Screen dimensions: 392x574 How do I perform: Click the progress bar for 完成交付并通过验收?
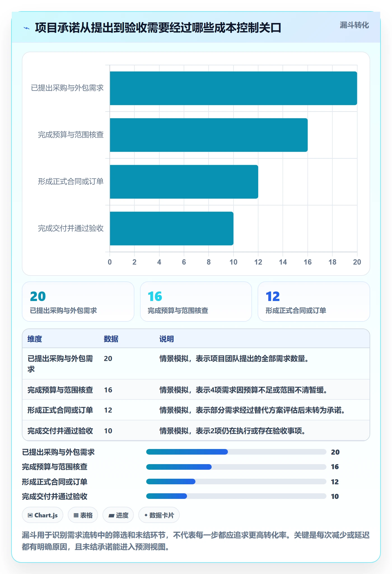236,496
